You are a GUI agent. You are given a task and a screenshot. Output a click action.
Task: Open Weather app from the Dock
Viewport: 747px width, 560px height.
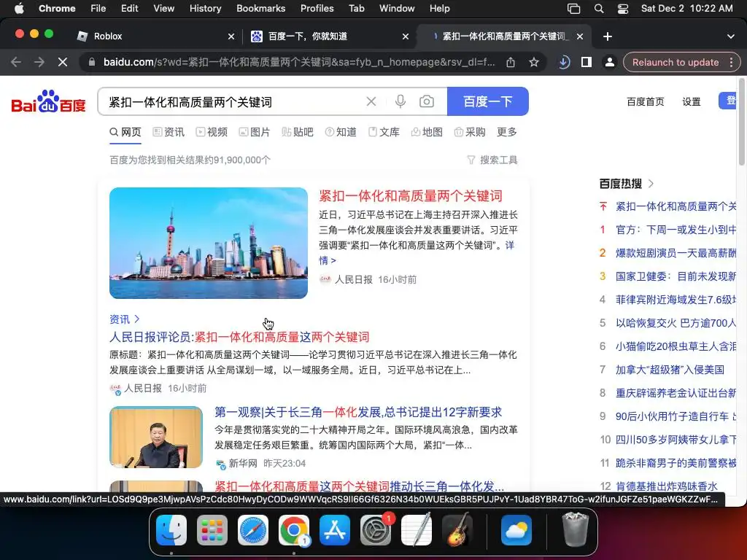pos(516,530)
